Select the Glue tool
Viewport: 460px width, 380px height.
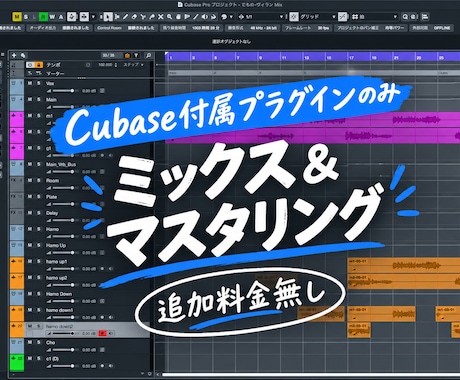[152, 17]
